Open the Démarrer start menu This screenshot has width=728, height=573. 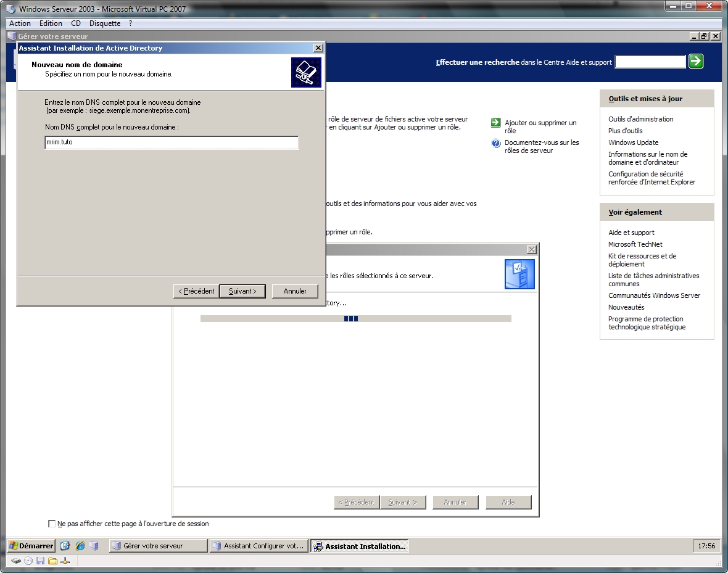31,546
